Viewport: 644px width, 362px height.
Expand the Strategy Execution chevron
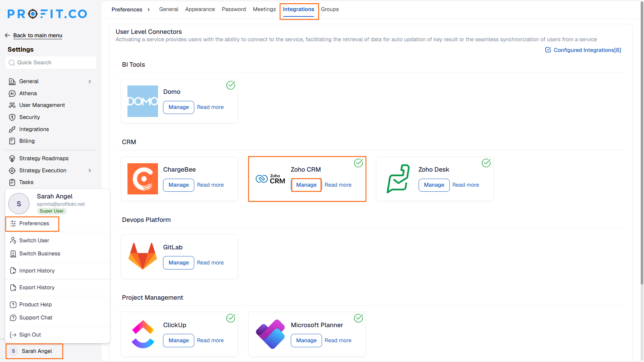(x=90, y=171)
